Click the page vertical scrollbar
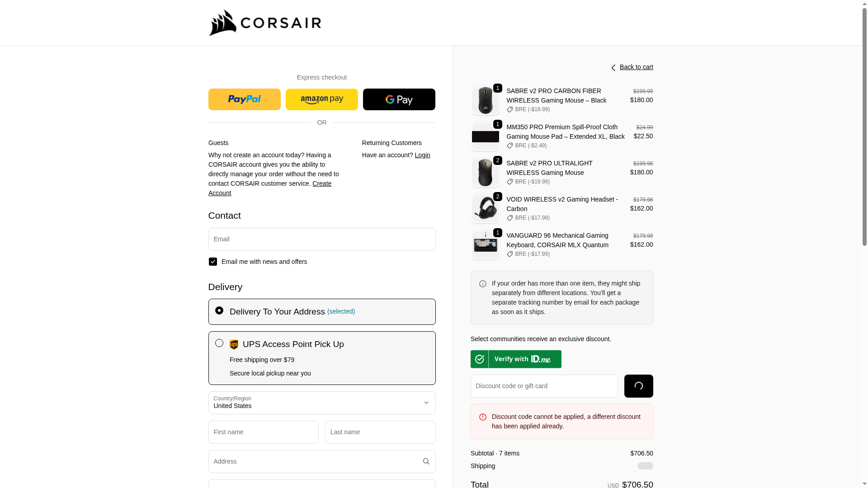 pyautogui.click(x=864, y=136)
